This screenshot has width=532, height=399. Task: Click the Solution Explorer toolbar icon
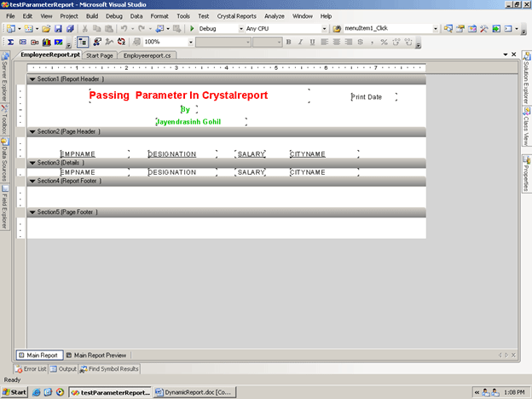pyautogui.click(x=448, y=29)
